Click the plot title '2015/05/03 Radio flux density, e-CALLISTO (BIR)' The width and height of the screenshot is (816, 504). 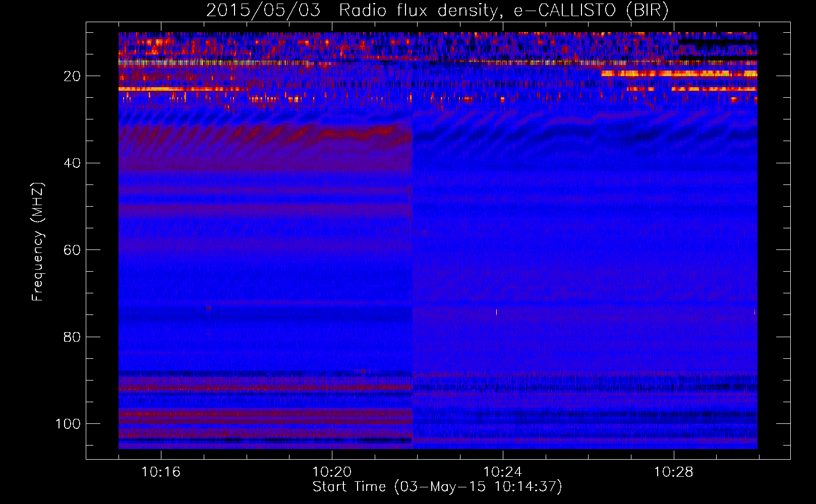(x=437, y=10)
